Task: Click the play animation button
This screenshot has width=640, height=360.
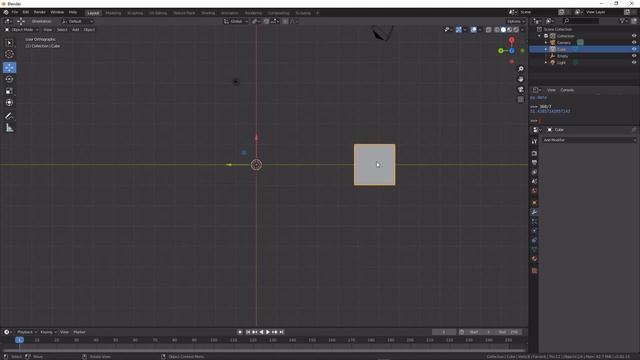Action: pos(268,332)
